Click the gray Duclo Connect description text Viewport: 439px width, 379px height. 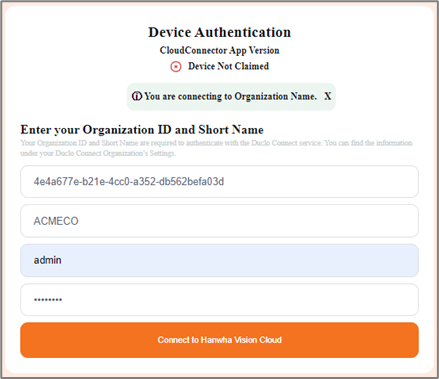tap(216, 148)
